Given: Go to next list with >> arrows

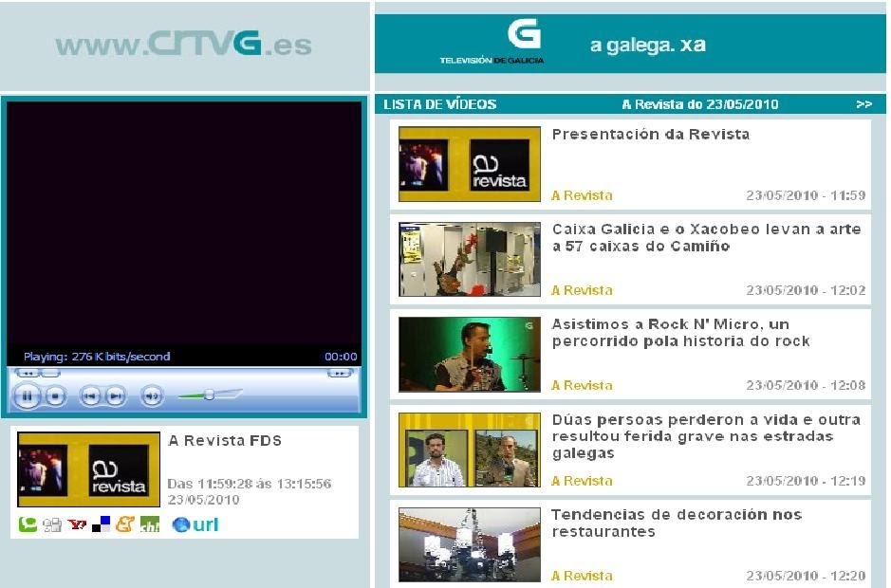Looking at the screenshot, I should tap(863, 104).
